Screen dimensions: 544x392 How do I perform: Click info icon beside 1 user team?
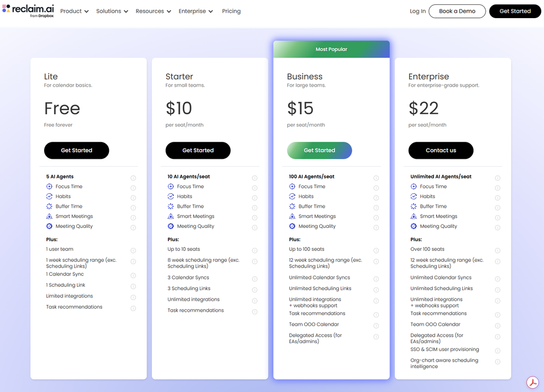(133, 251)
